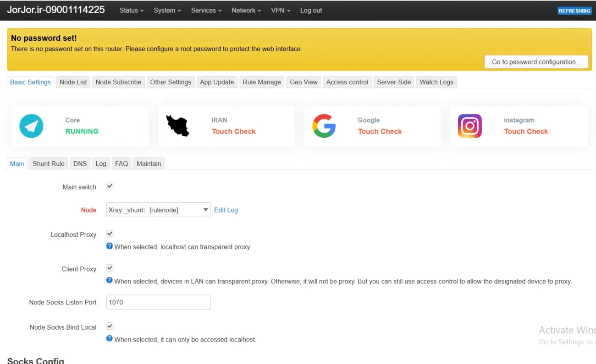View the FAQ sub-tab
596x364 pixels.
point(121,164)
